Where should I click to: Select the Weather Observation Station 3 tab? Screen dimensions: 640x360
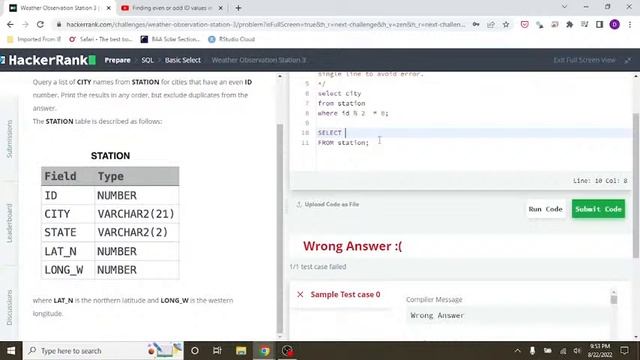(x=59, y=8)
